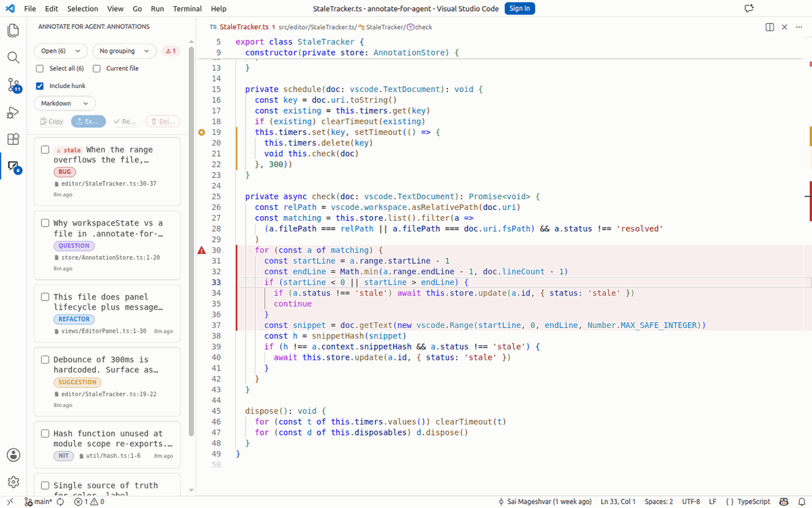Click the Copilot status icon in status bar

click(x=784, y=502)
